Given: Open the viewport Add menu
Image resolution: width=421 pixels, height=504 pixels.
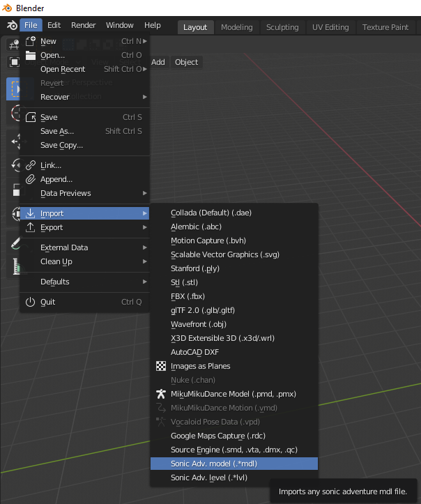Looking at the screenshot, I should coord(158,62).
